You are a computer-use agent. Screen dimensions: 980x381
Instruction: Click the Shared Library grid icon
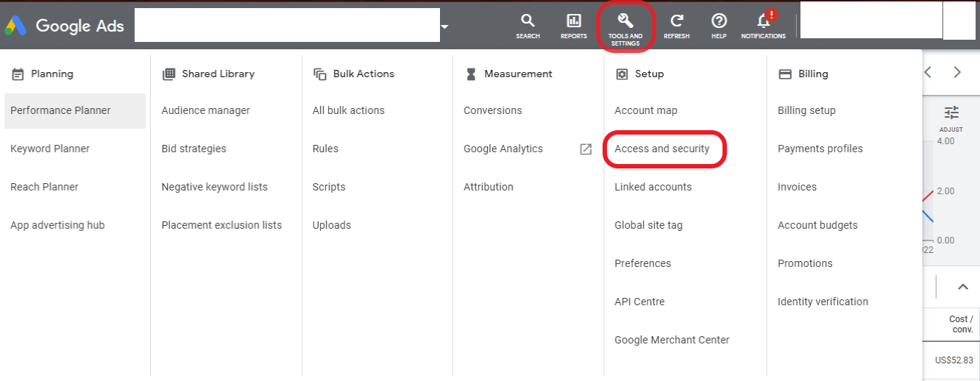(168, 74)
